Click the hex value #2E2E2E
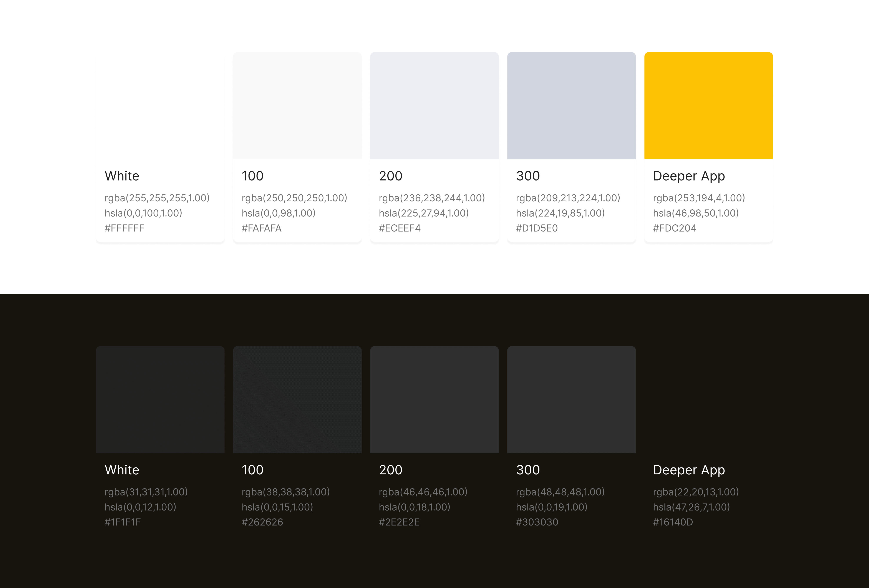869x588 pixels. (399, 522)
